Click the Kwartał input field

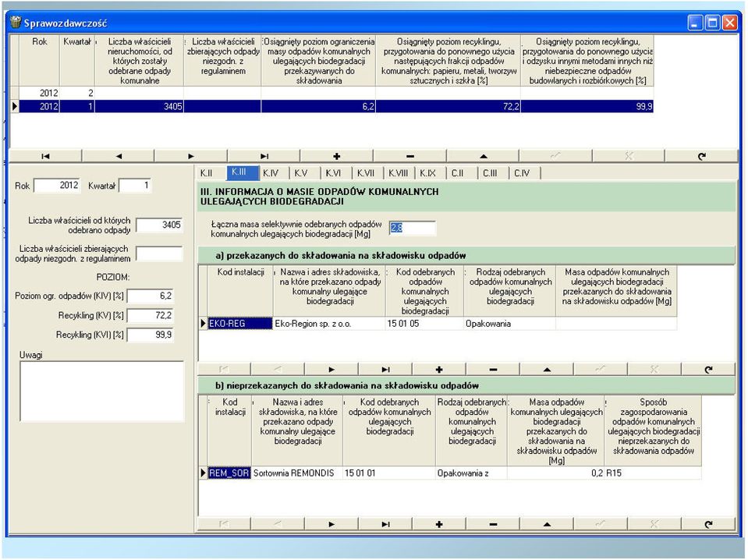(135, 186)
